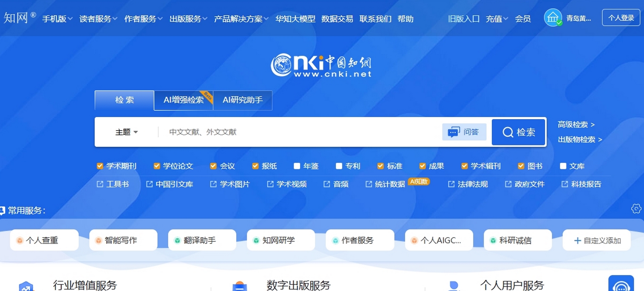Viewport: 644px width, 291px height.
Task: Open the 工具书 external link icon
Action: coord(100,184)
